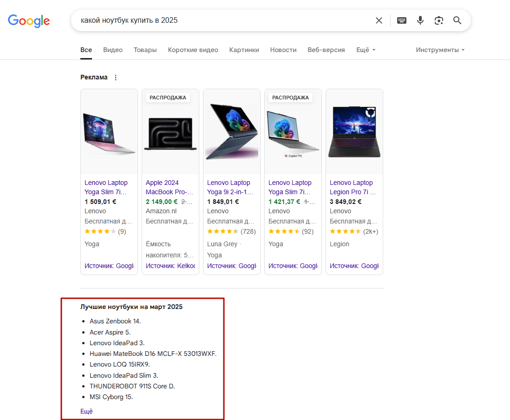Clear the search query with X icon
Screen dimensions: 510x420
click(x=379, y=20)
